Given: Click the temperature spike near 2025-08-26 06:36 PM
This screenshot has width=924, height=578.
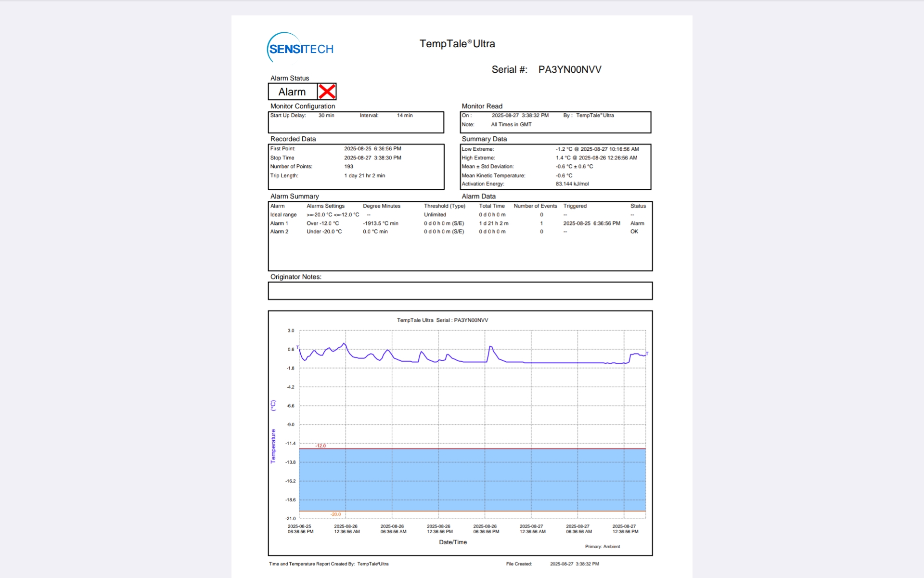Looking at the screenshot, I should pyautogui.click(x=490, y=347).
